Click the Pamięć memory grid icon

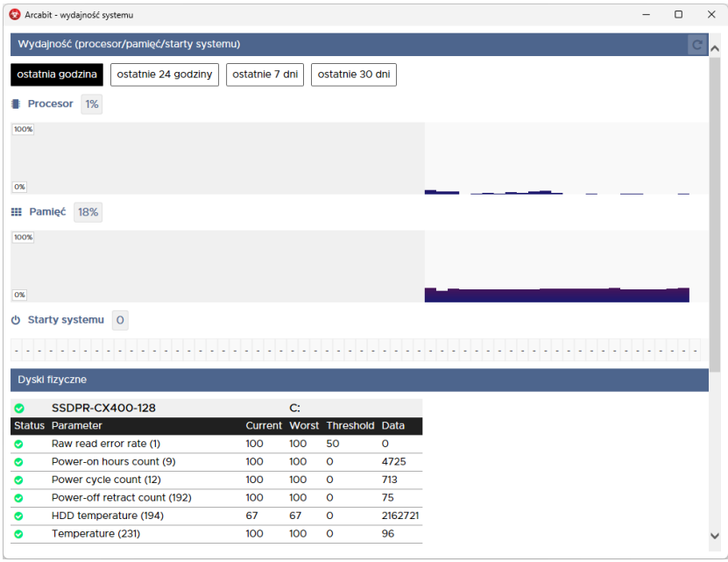17,212
